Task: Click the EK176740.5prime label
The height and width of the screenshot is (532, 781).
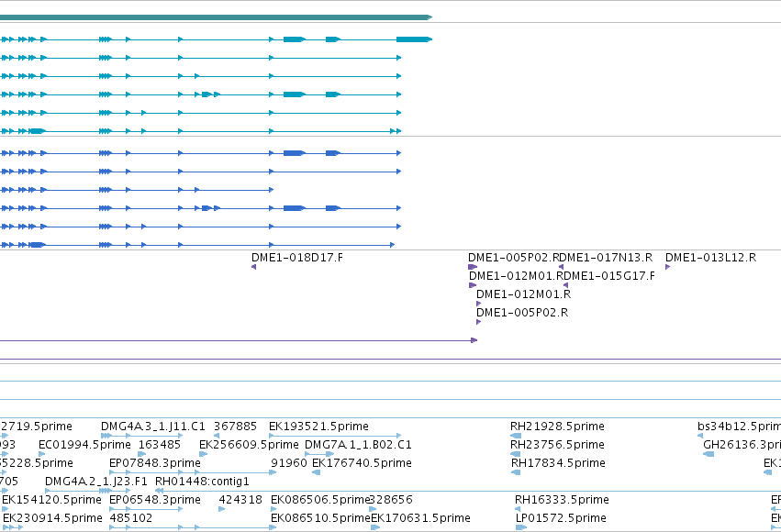Action: point(363,463)
